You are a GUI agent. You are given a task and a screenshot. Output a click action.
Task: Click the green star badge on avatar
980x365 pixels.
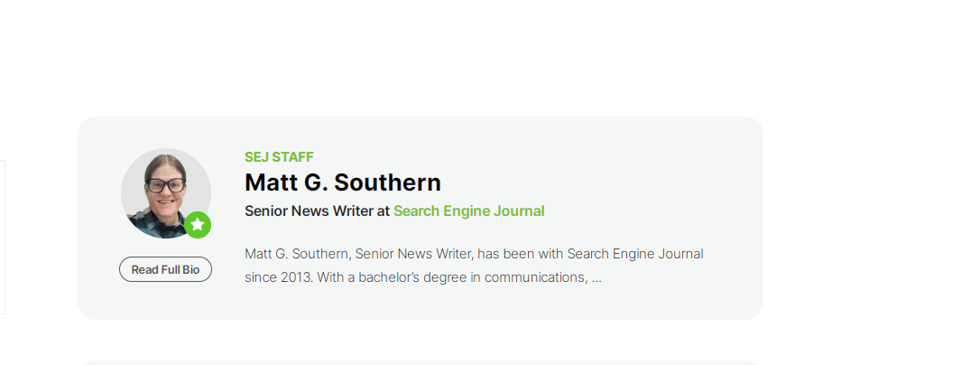198,225
